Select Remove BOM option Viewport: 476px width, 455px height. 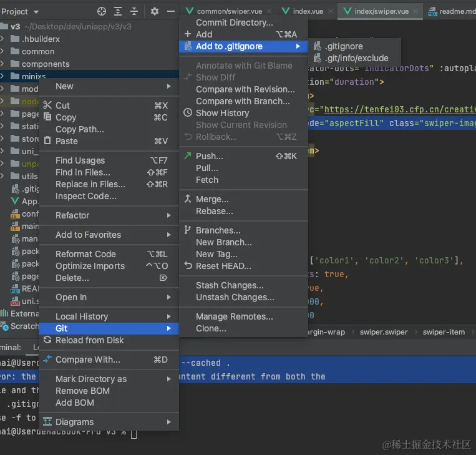(x=109, y=391)
